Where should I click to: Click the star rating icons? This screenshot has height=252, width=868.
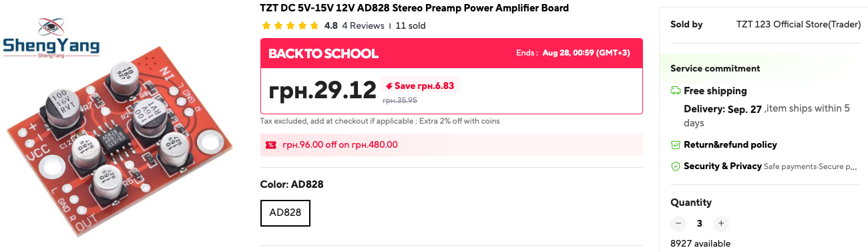coord(290,26)
